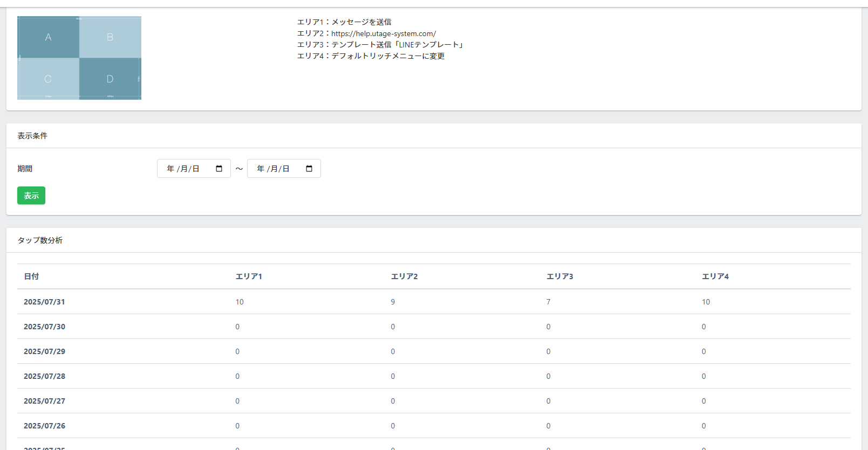Click the end date 年/月/日 input
Screen dimensions: 868x450
tap(284, 169)
